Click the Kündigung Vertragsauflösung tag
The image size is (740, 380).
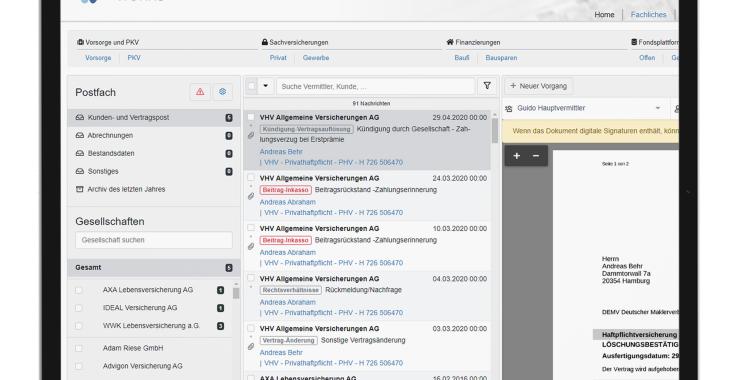pyautogui.click(x=306, y=129)
